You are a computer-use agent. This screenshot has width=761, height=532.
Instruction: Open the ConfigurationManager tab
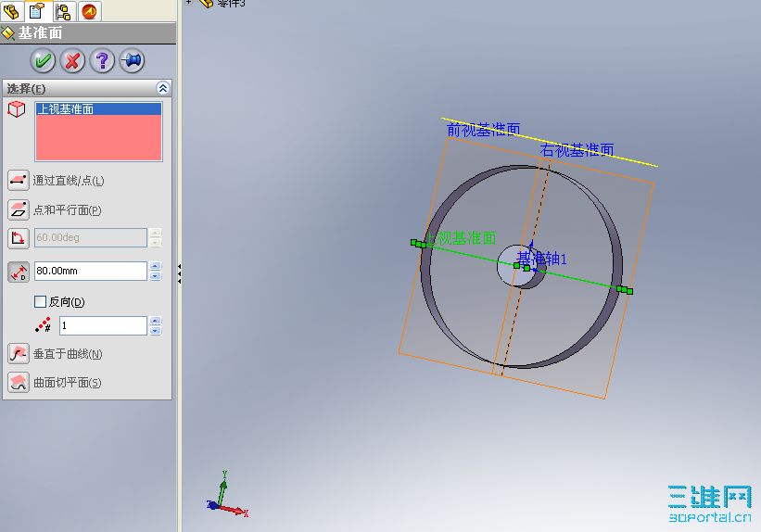63,11
